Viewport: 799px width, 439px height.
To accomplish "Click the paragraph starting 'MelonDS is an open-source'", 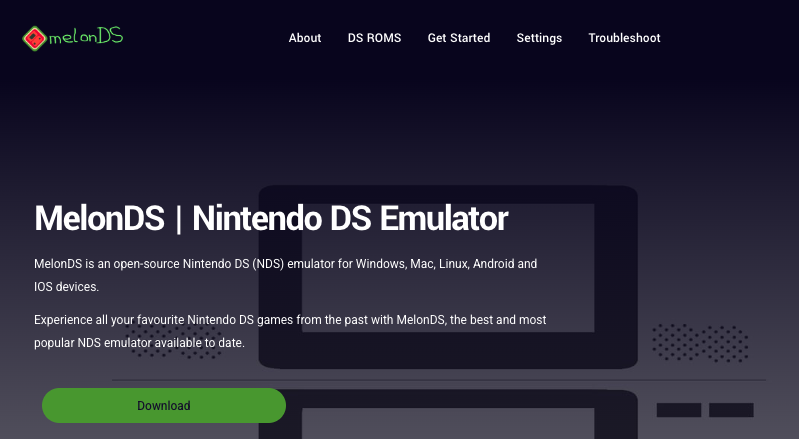I will (x=285, y=275).
